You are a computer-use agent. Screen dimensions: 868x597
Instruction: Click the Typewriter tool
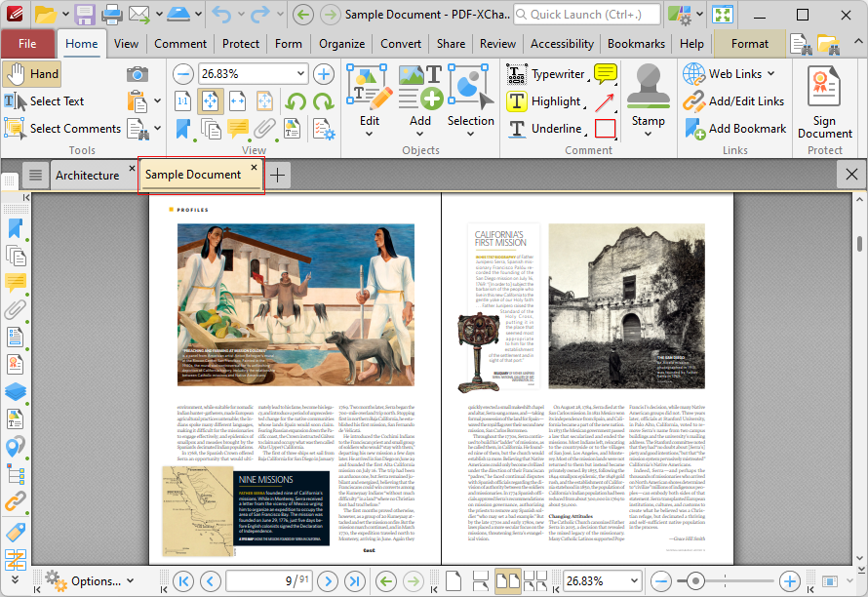pos(546,74)
